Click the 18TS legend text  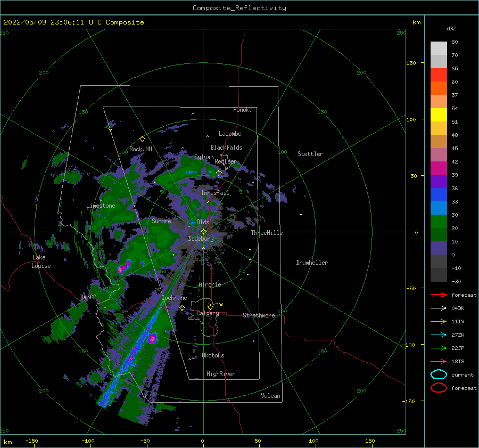458,362
